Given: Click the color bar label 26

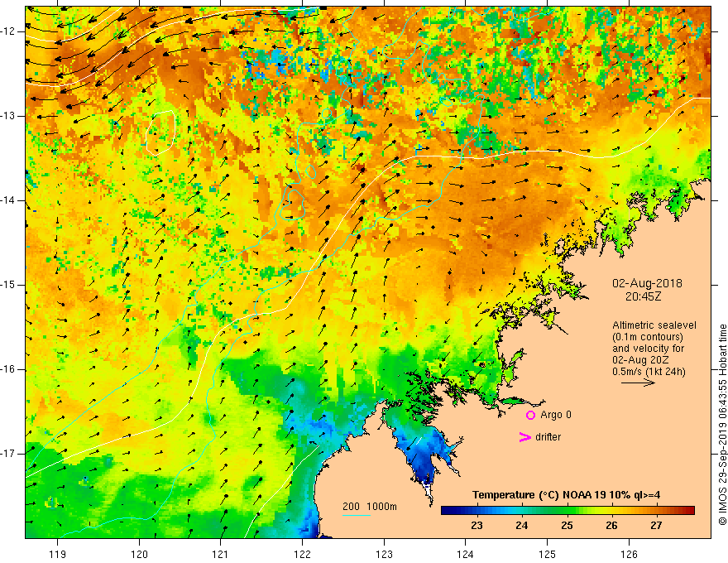Looking at the screenshot, I should 611,526.
